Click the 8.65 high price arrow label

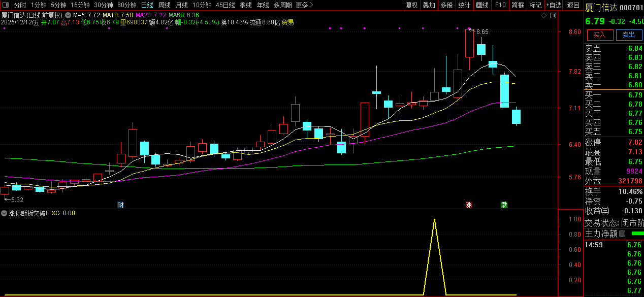(481, 31)
